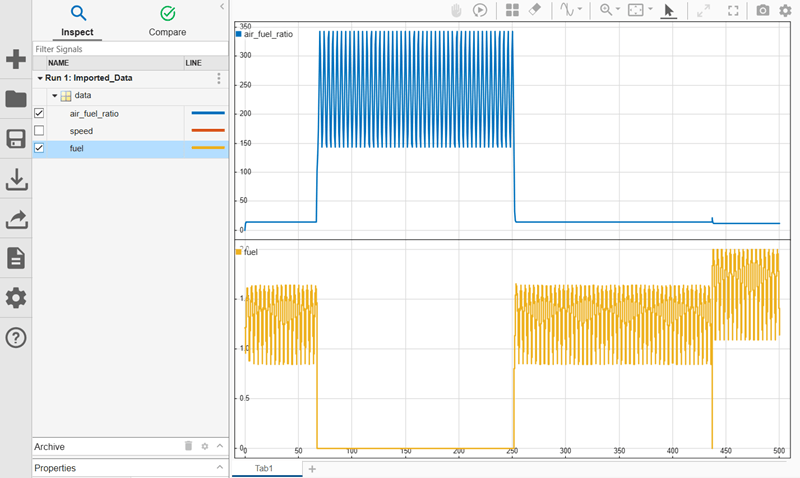800x478 pixels.
Task: Click the LINE column header
Action: 206,63
